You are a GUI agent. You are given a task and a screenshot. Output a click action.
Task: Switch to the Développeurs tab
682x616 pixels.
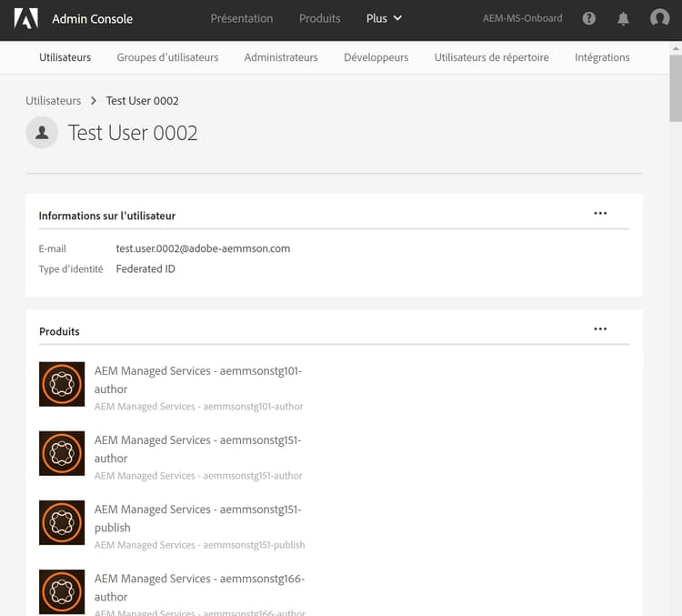click(x=376, y=57)
